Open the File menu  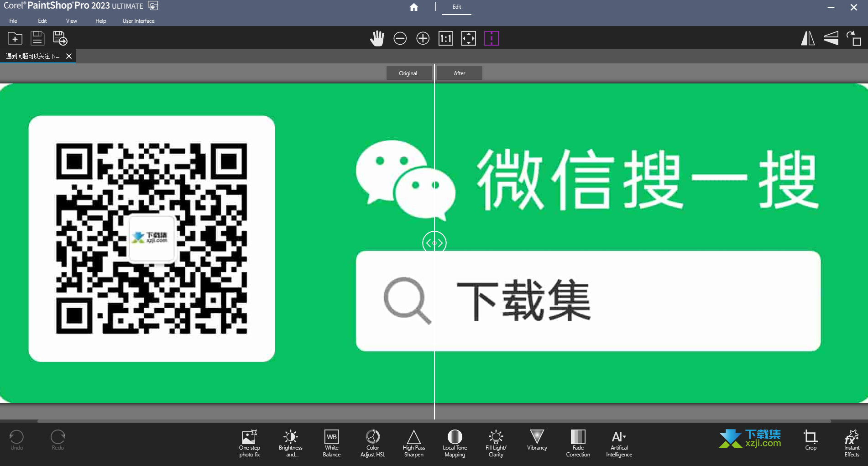(13, 21)
